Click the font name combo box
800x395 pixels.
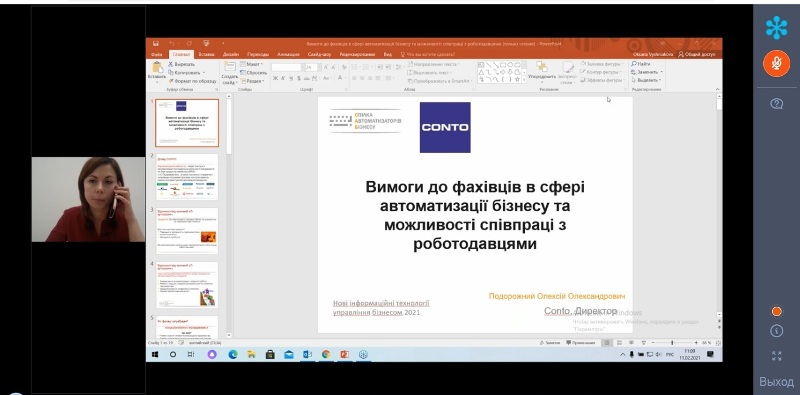pos(287,67)
